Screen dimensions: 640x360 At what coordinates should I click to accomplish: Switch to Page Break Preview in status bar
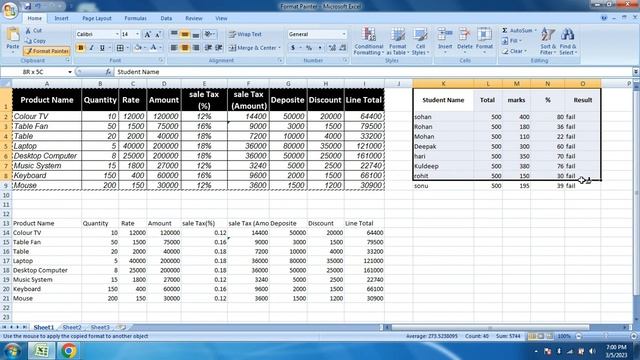[549, 336]
